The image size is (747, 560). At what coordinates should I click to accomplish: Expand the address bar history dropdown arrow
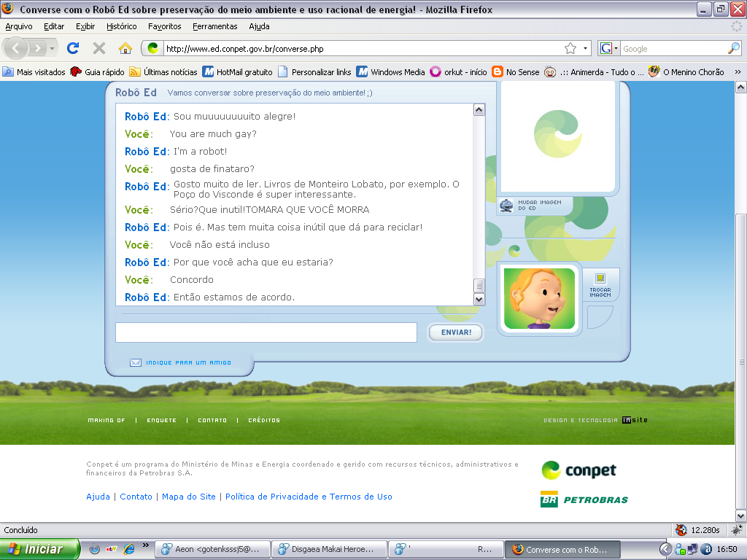[585, 48]
